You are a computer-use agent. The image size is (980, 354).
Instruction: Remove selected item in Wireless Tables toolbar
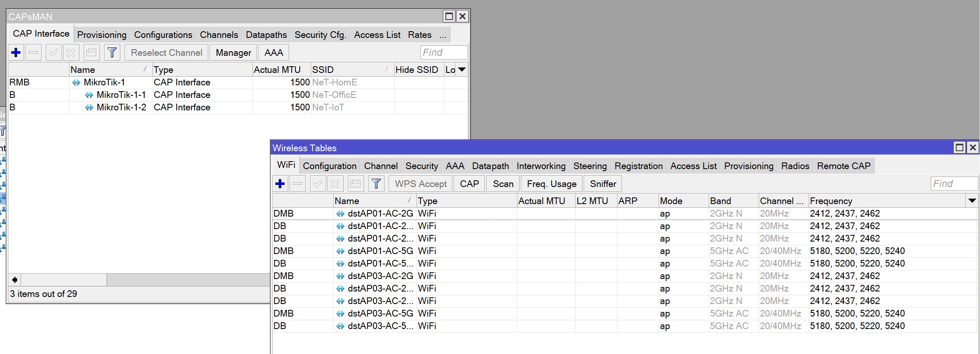tap(298, 184)
